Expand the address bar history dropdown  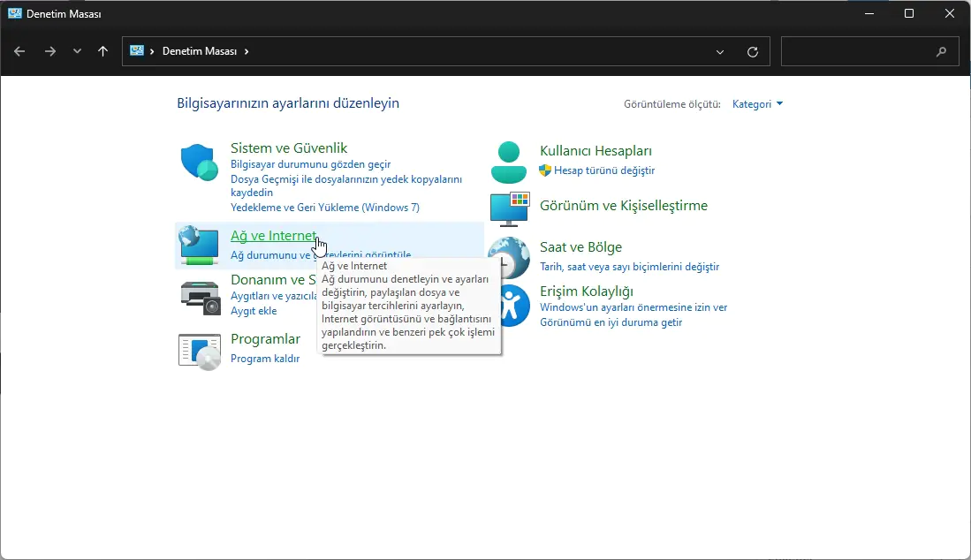tap(720, 51)
